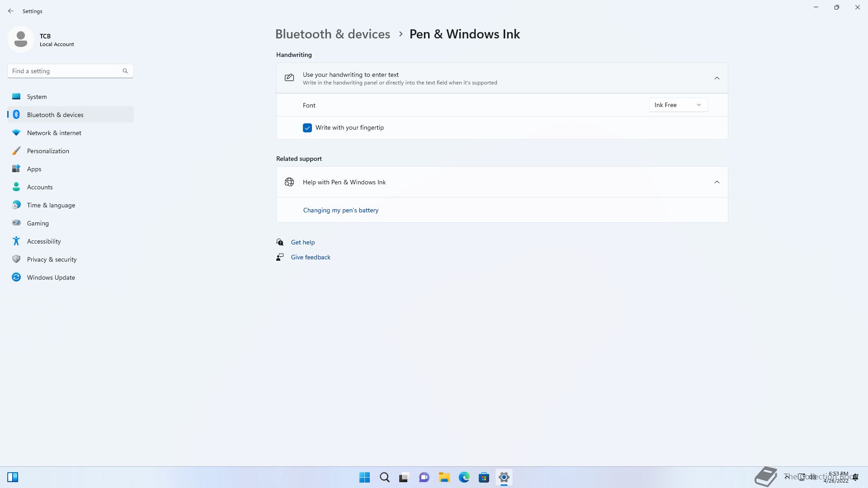
Task: Open File Explorer from the taskbar
Action: [444, 477]
